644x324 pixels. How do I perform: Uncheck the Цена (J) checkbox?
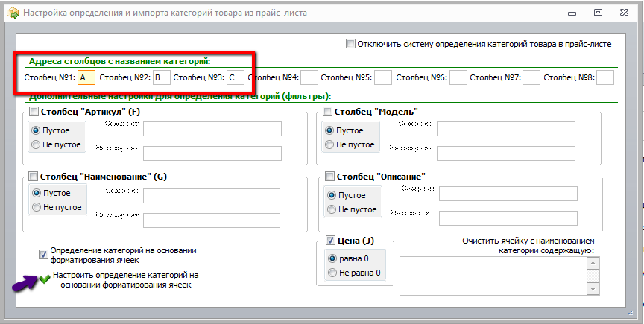point(331,240)
